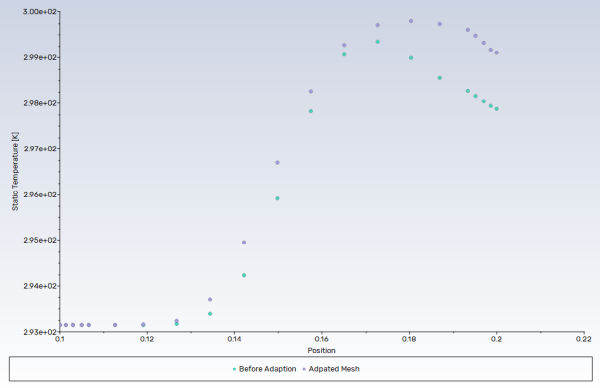600x388 pixels.
Task: Select the 2.95e+02 y-axis tick label
Action: (40, 240)
